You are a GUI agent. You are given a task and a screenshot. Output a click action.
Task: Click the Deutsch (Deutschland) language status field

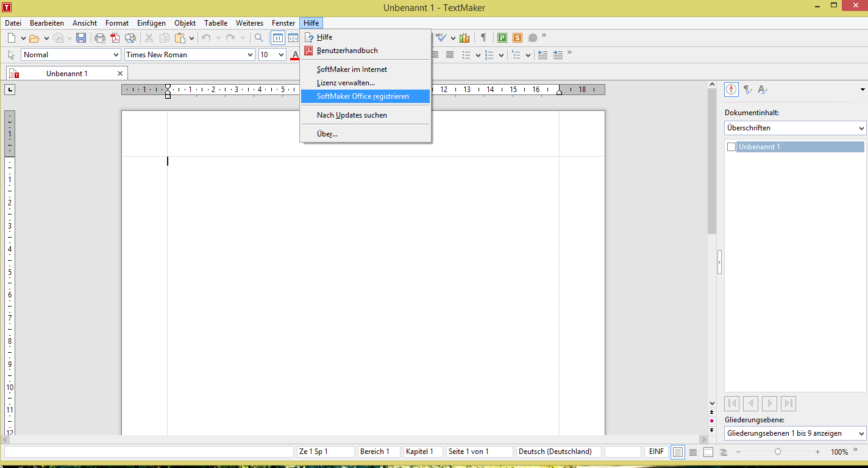tap(558, 452)
